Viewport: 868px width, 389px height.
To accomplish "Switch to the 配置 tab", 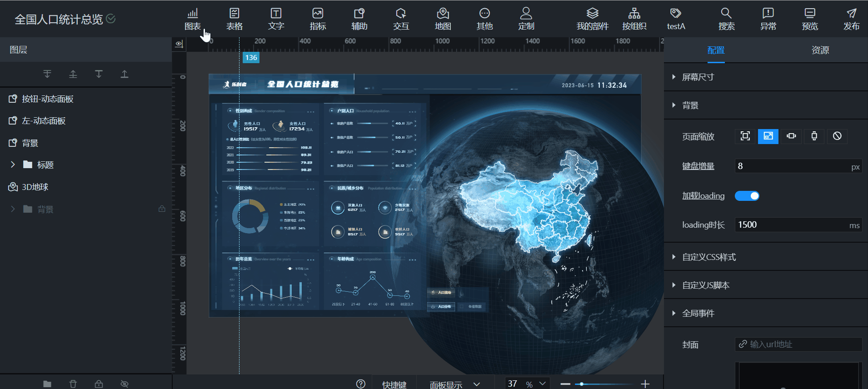I will 716,50.
